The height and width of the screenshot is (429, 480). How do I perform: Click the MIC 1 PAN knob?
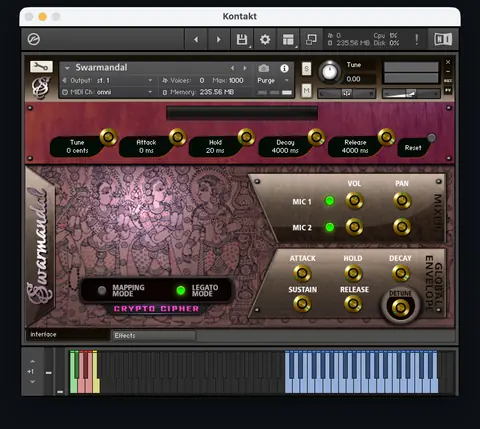(x=402, y=200)
